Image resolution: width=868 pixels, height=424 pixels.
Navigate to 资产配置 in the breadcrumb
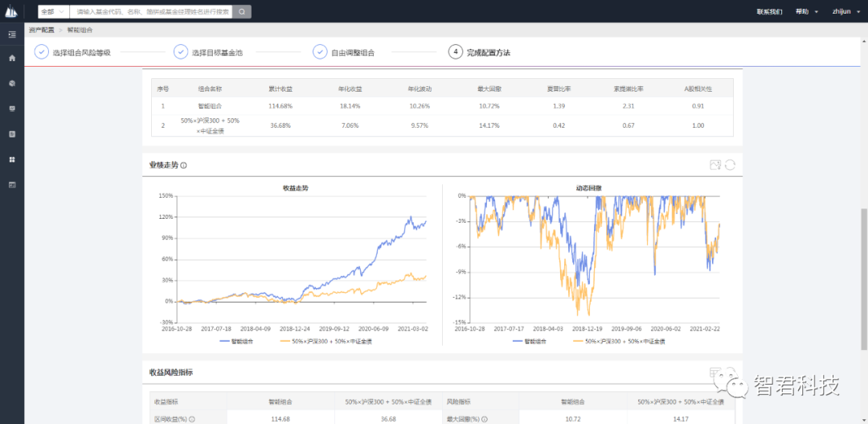tap(42, 30)
